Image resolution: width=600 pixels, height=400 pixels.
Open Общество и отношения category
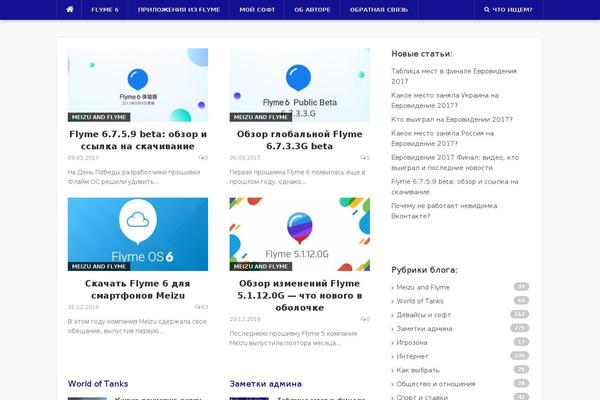point(436,384)
